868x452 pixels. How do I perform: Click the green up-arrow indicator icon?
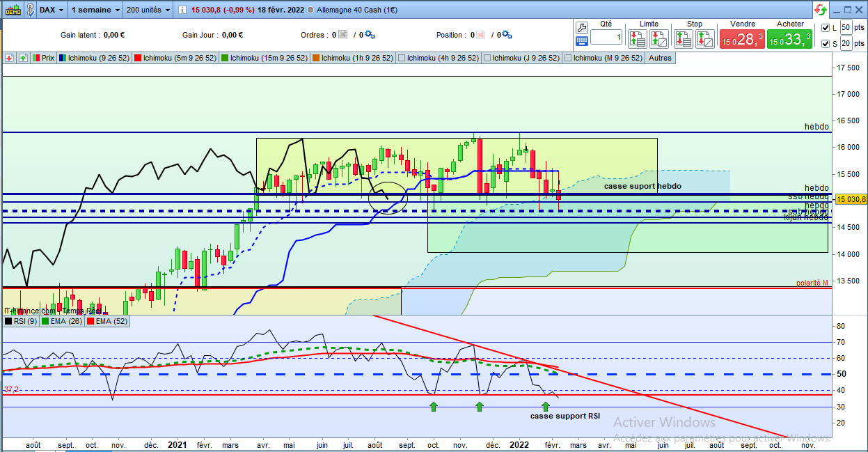[23, 58]
